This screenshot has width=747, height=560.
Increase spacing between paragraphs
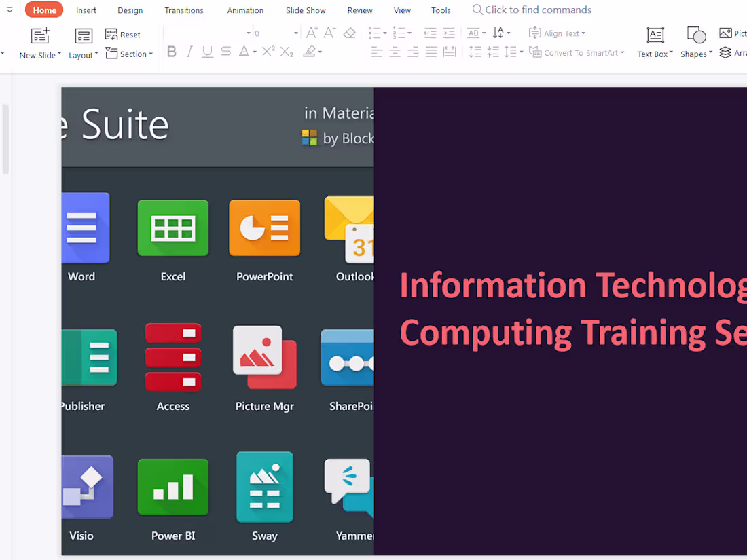coord(475,52)
